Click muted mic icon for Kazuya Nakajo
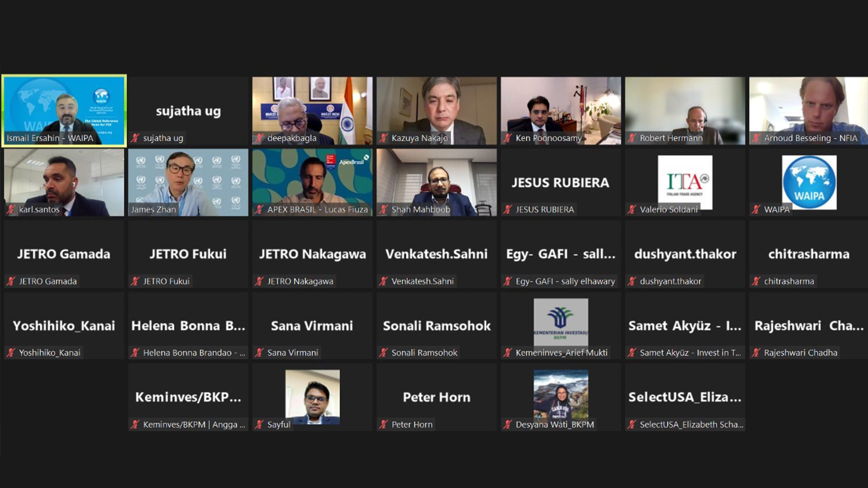The width and height of the screenshot is (868, 488). (383, 138)
